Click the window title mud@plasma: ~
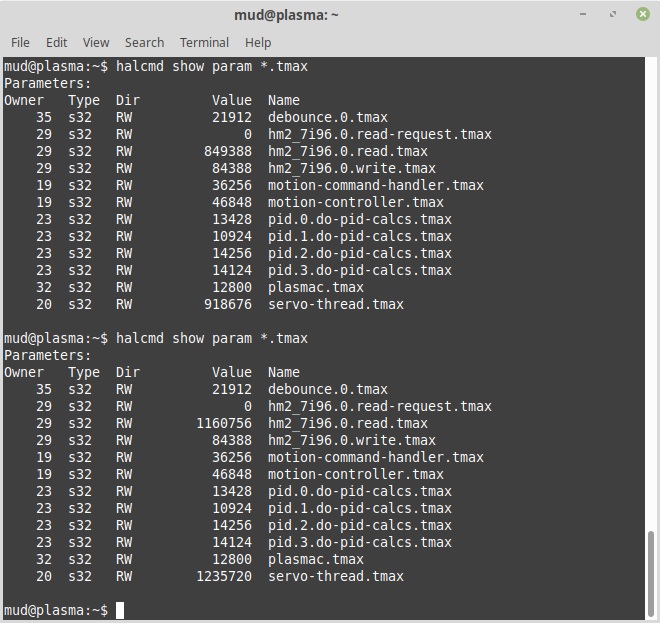This screenshot has width=660, height=623. tap(286, 15)
